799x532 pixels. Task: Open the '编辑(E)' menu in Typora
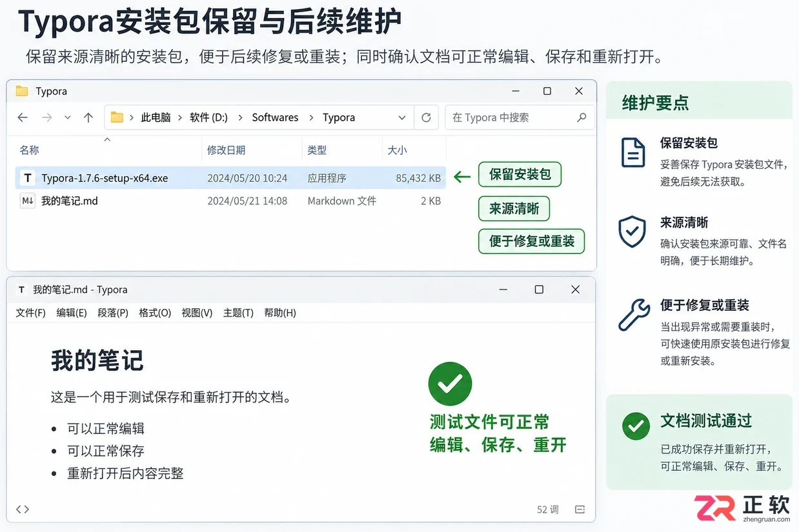click(72, 313)
